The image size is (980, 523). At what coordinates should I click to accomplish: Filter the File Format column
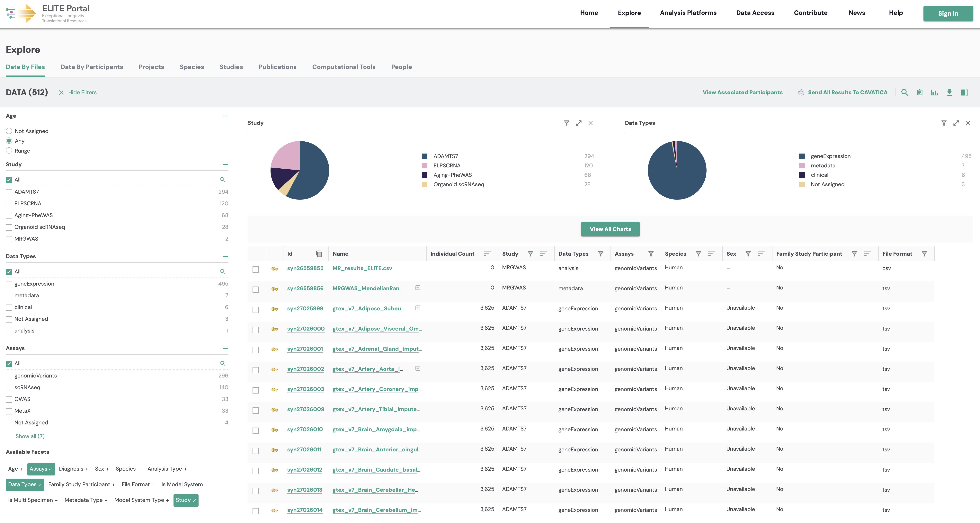[x=924, y=254]
